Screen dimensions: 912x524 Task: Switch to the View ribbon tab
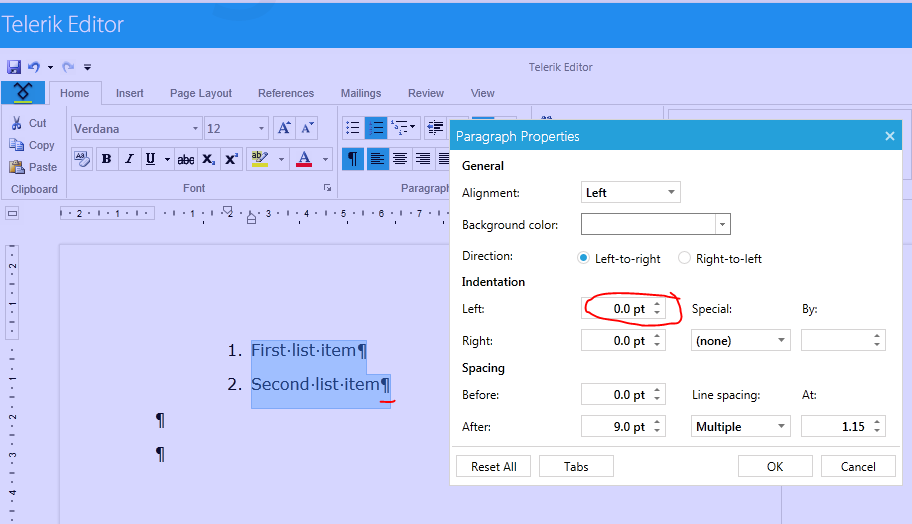tap(482, 93)
